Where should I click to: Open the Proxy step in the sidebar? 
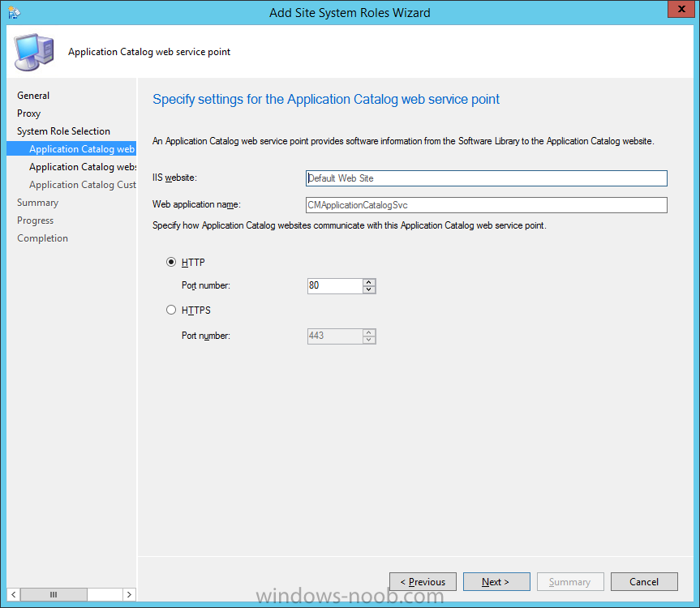pos(28,113)
